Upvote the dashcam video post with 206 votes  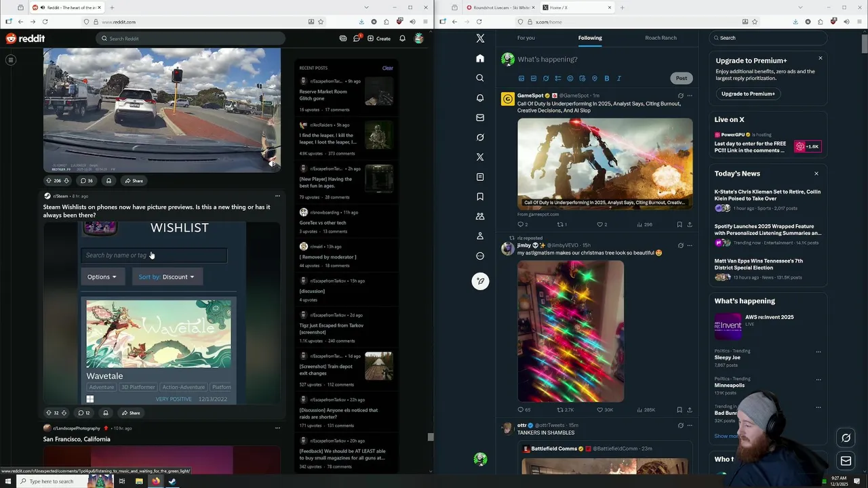coord(49,181)
